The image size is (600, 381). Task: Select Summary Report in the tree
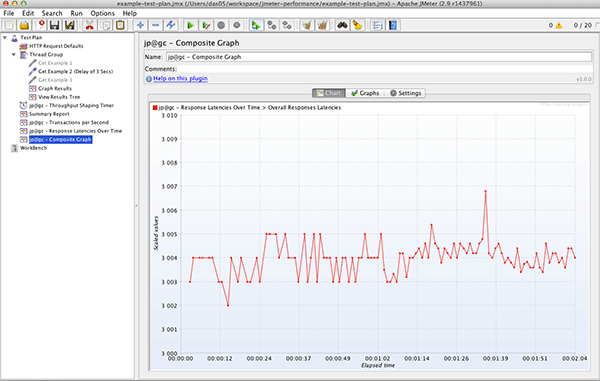click(x=49, y=114)
